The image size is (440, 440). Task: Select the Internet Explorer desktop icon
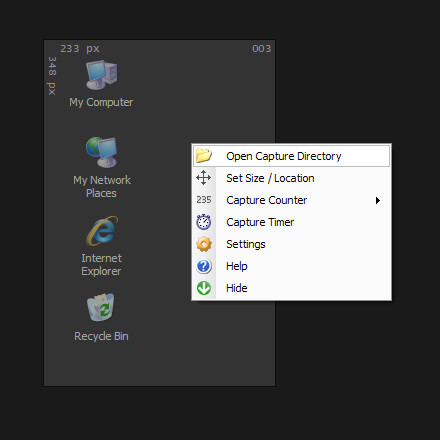click(x=102, y=230)
